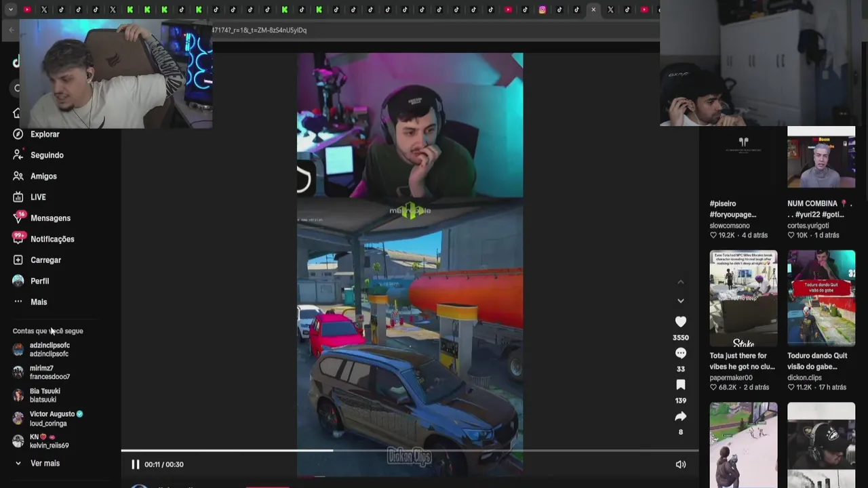This screenshot has height=488, width=868.
Task: Switch to the first YouTube browser tab
Action: pyautogui.click(x=27, y=9)
